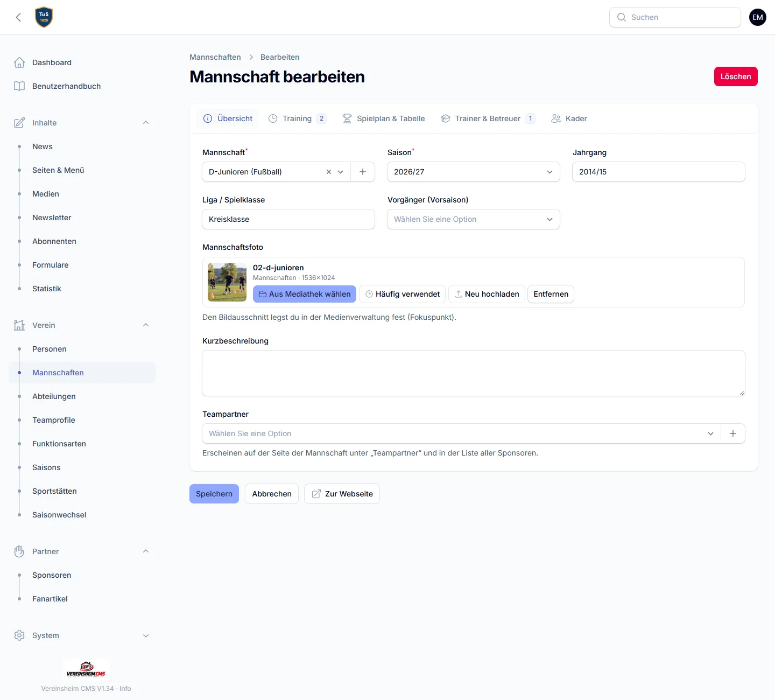
Task: Open the Kader tab
Action: pos(569,118)
